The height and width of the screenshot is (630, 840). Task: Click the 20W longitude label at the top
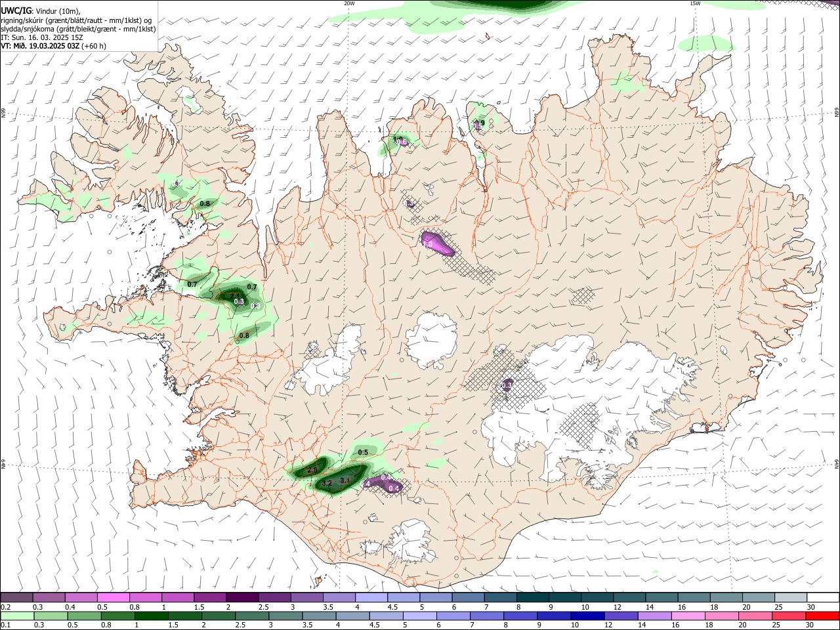coord(350,3)
